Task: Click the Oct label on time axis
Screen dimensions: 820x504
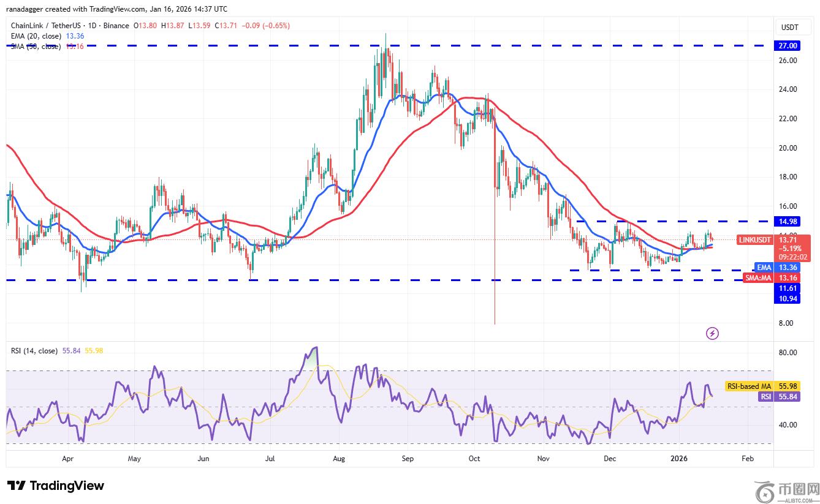Action: (x=474, y=458)
